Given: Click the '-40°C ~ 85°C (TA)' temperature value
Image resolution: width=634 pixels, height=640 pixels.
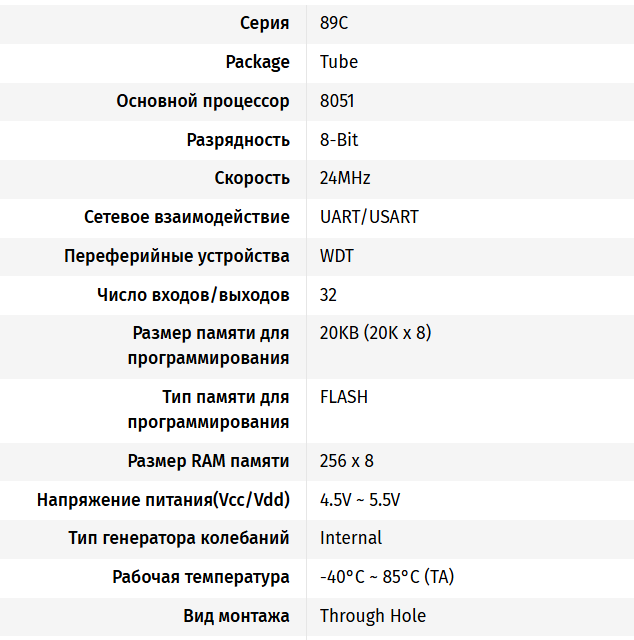Looking at the screenshot, I should [387, 577].
